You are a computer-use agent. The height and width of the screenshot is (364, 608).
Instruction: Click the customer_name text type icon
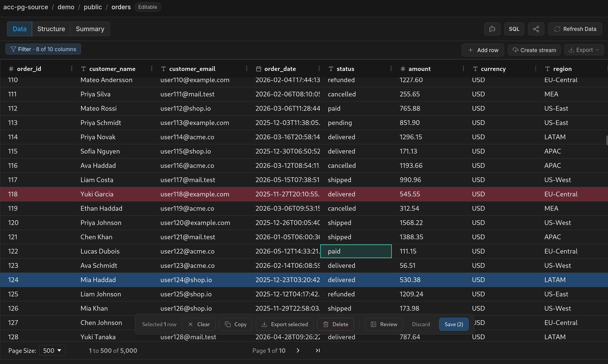pyautogui.click(x=84, y=69)
